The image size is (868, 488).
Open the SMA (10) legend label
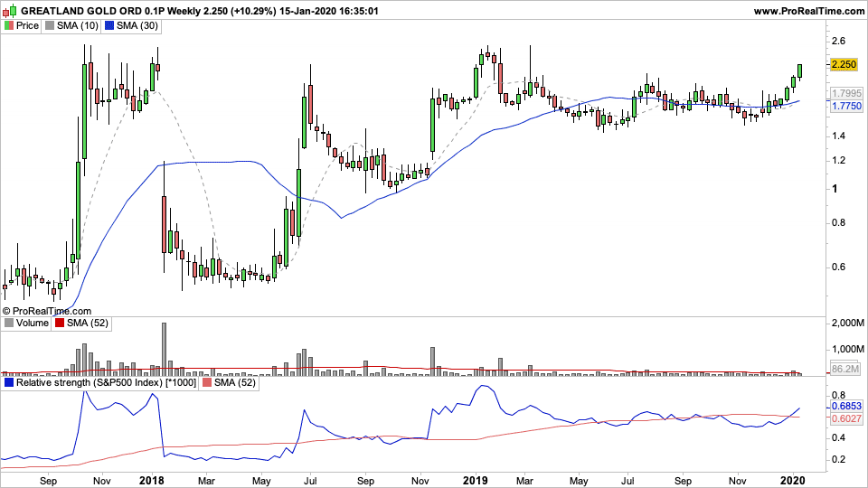[x=78, y=25]
